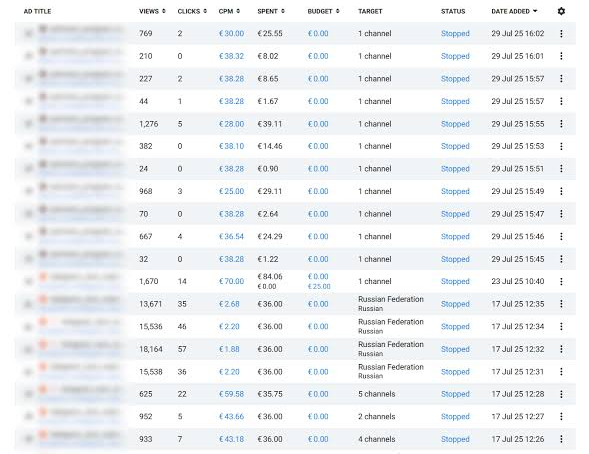Screen dimensions: 589x454
Task: Click the €25.00 budget amount in the 23 Jul row
Action: click(x=319, y=287)
